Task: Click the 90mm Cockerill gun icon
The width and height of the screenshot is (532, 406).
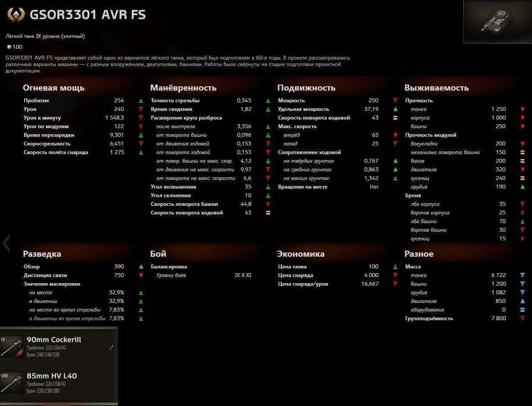Action: (x=12, y=347)
